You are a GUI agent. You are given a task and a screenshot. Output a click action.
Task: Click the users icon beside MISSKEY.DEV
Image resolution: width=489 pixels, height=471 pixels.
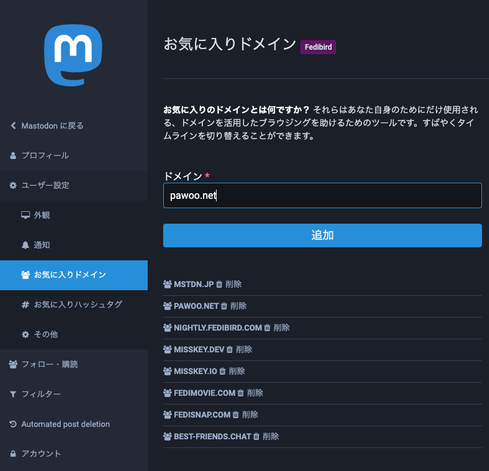167,349
